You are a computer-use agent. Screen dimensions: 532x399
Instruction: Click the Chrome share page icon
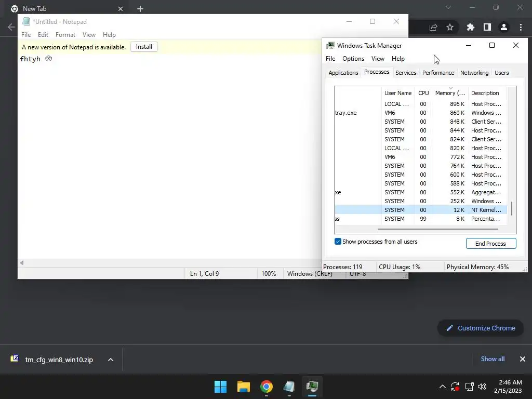(x=433, y=27)
